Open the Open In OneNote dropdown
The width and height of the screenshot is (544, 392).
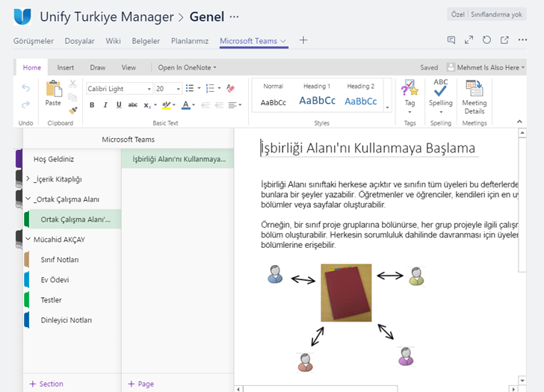(x=187, y=68)
